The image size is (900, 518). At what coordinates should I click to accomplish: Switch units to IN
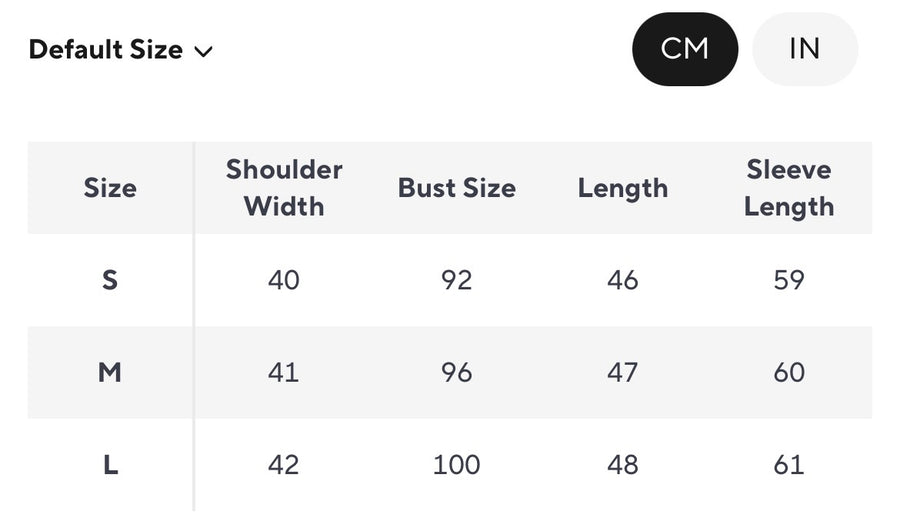click(804, 49)
